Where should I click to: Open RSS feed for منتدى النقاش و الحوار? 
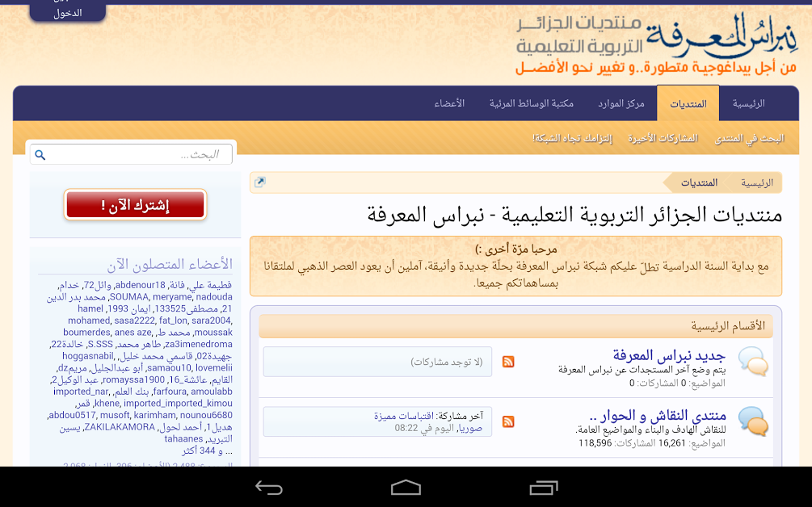click(508, 421)
